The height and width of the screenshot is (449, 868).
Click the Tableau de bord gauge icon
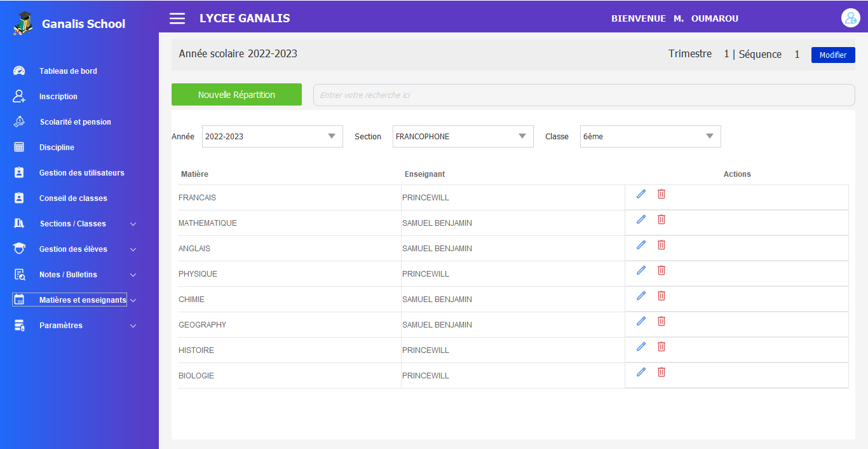(x=19, y=71)
